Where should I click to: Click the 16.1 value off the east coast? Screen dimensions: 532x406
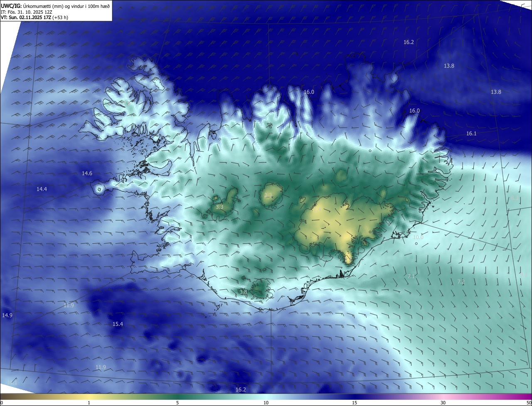pyautogui.click(x=471, y=133)
